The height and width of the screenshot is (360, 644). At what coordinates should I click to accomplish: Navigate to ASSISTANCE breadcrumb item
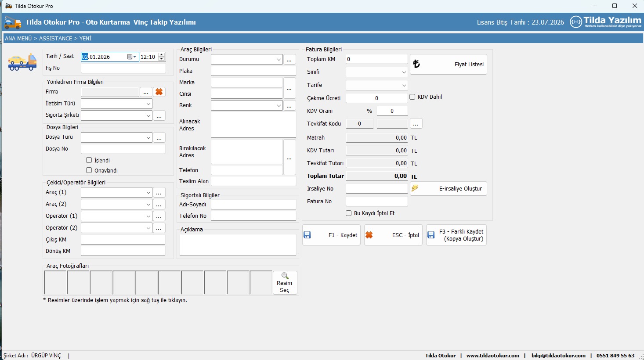pyautogui.click(x=55, y=39)
